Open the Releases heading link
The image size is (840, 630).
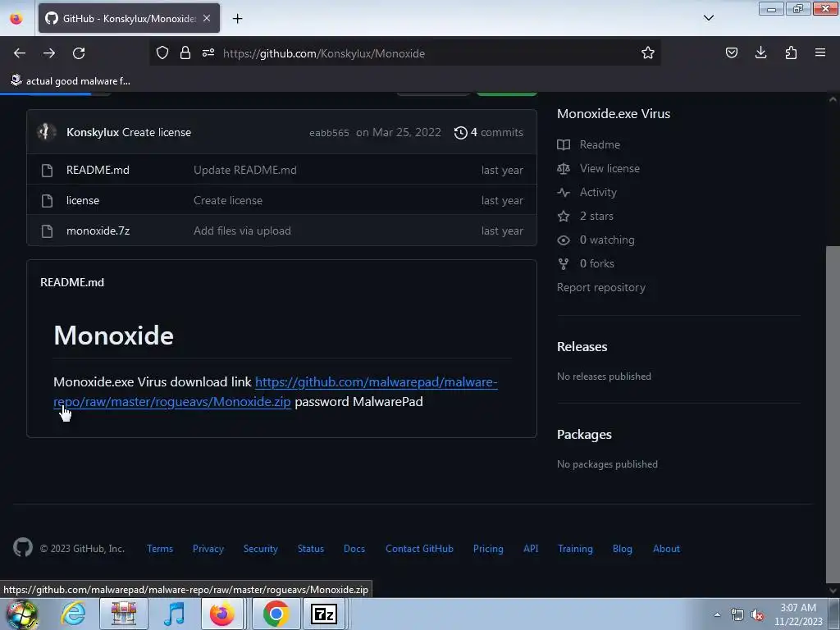(x=582, y=347)
